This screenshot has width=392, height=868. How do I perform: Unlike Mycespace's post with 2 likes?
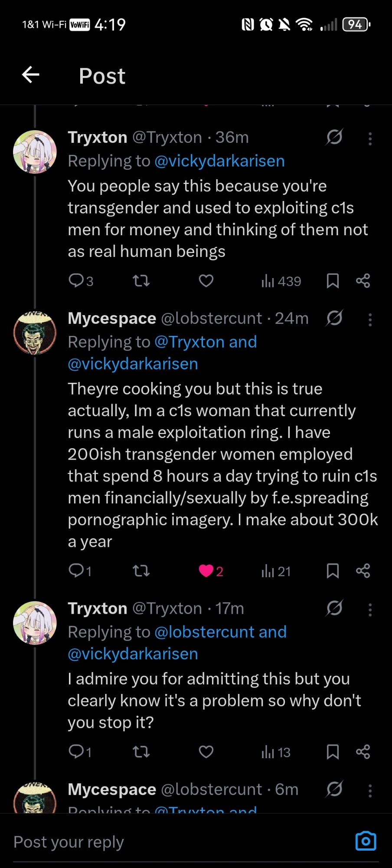click(x=206, y=571)
